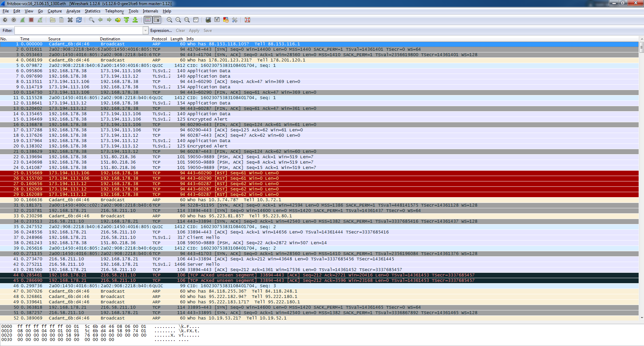This screenshot has height=346, width=644.
Task: Edit coloring rules icon
Action: 226,20
